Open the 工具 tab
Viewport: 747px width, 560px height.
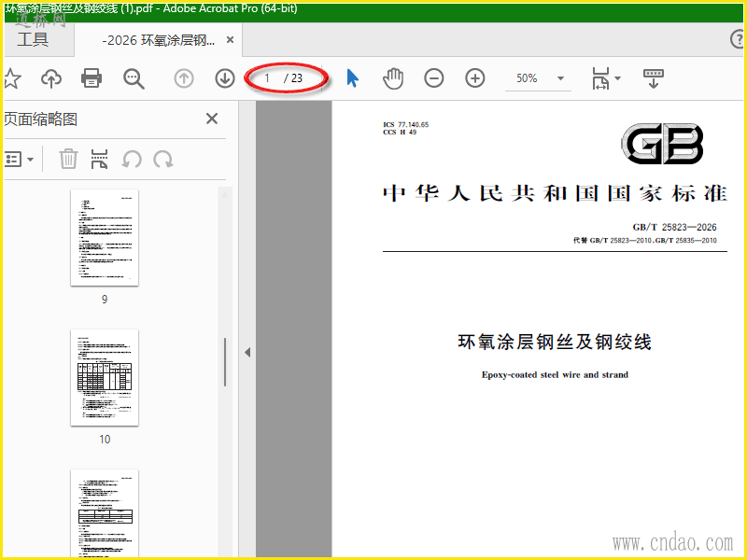pyautogui.click(x=33, y=39)
